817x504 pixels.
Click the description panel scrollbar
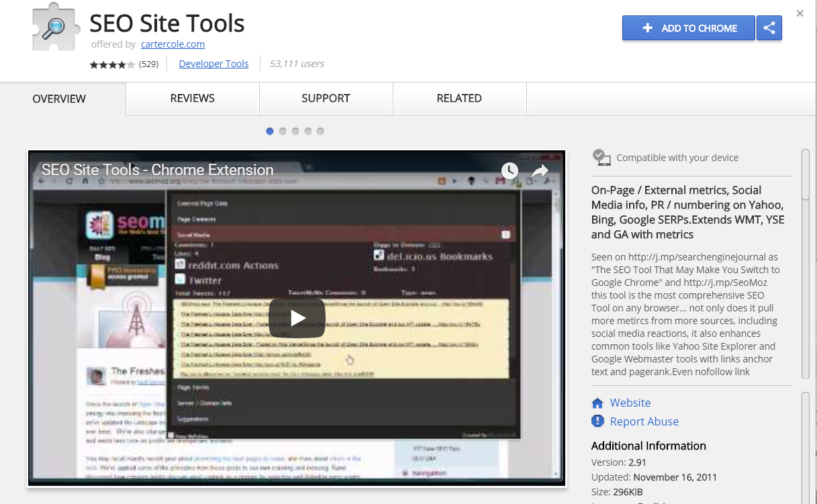pos(805,268)
